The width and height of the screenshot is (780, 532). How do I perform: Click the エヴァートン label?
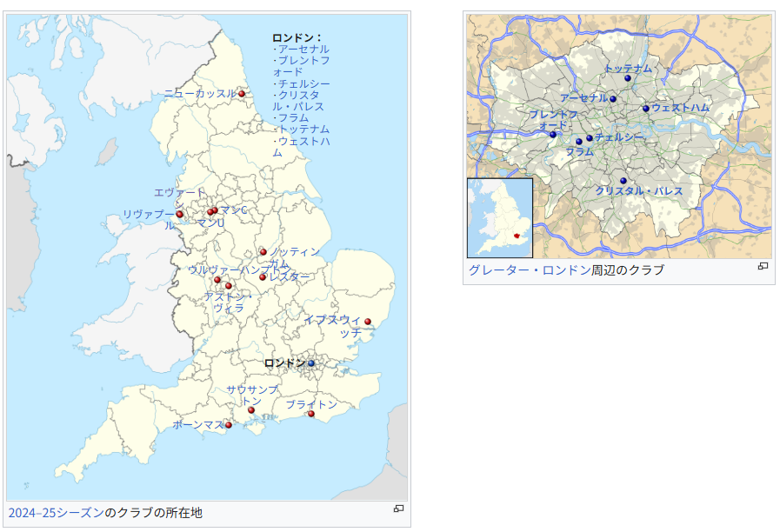pos(180,198)
